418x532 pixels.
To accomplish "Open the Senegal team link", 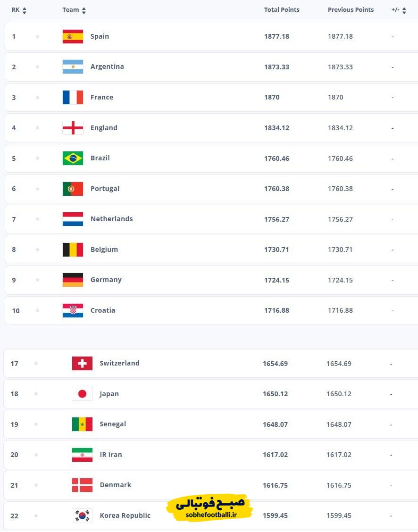I will [113, 424].
